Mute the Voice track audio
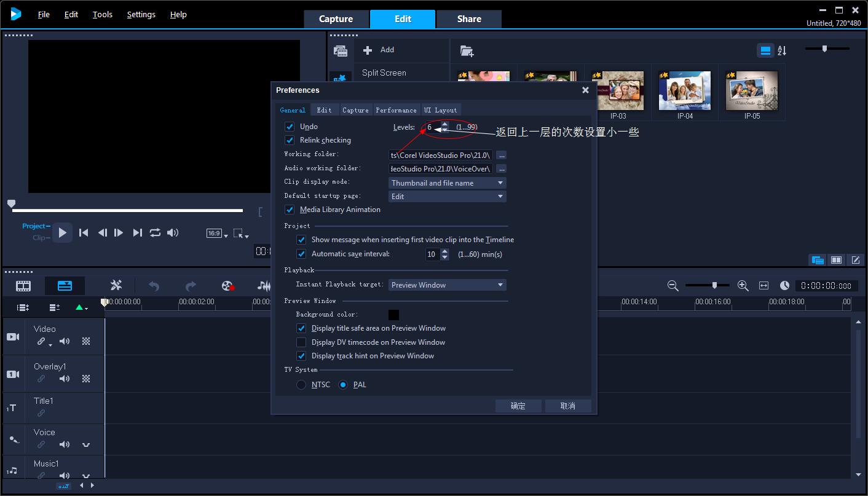The width and height of the screenshot is (868, 496). (x=64, y=444)
